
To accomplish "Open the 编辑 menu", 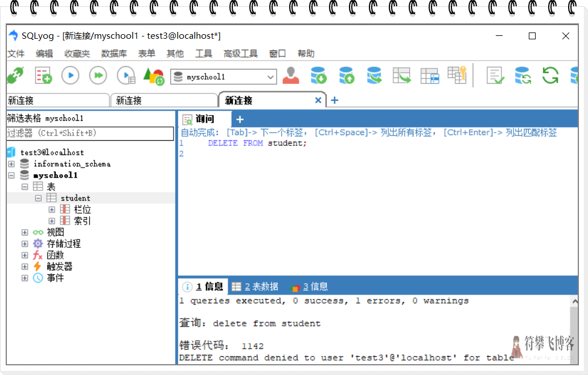I will click(44, 54).
